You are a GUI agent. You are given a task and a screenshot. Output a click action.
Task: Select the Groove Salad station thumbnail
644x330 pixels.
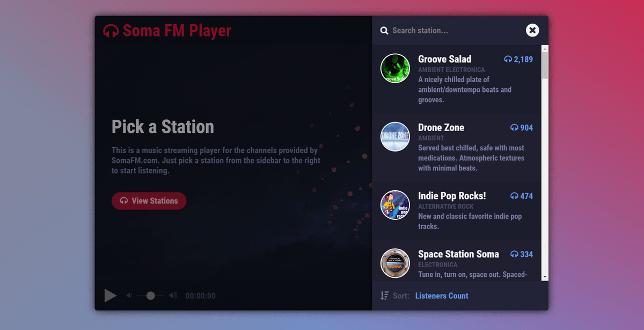coord(396,68)
